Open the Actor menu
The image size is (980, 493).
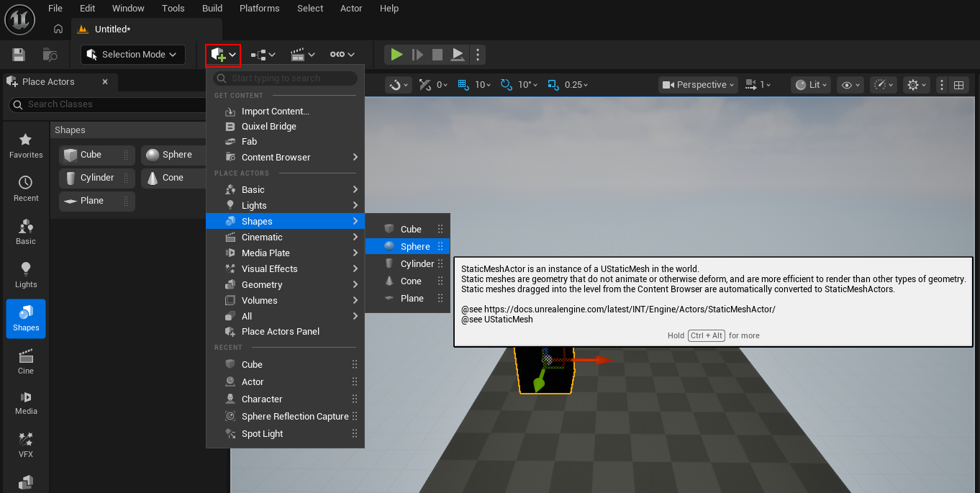click(351, 9)
